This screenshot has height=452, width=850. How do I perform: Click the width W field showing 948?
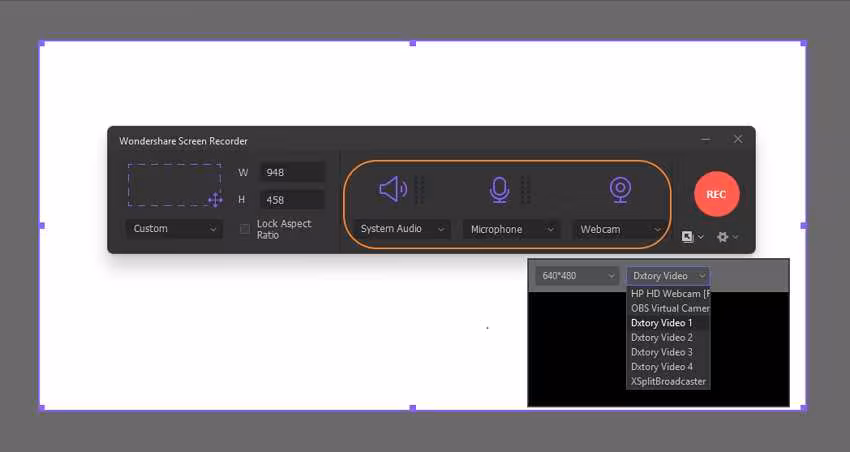292,172
